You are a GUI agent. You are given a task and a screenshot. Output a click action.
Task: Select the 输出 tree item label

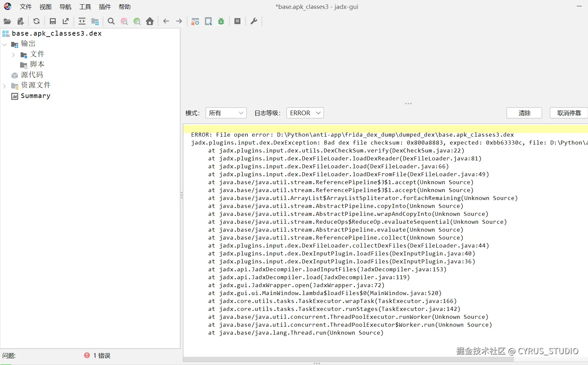point(28,44)
